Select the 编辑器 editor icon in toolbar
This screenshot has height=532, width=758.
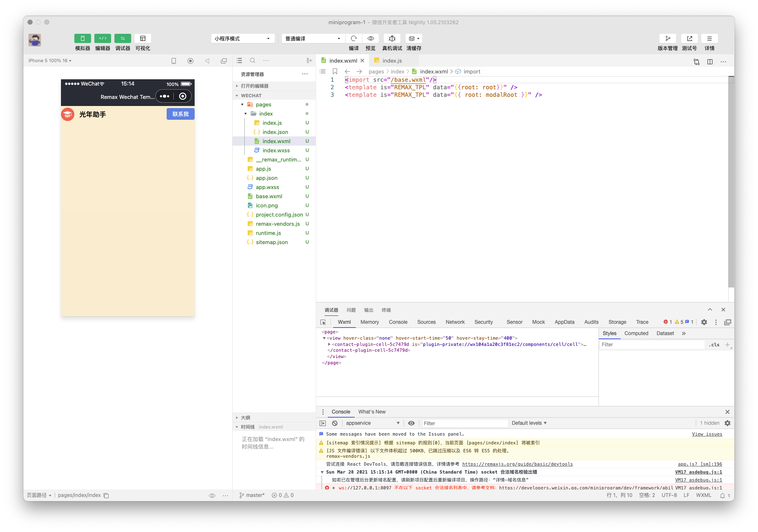click(x=102, y=38)
